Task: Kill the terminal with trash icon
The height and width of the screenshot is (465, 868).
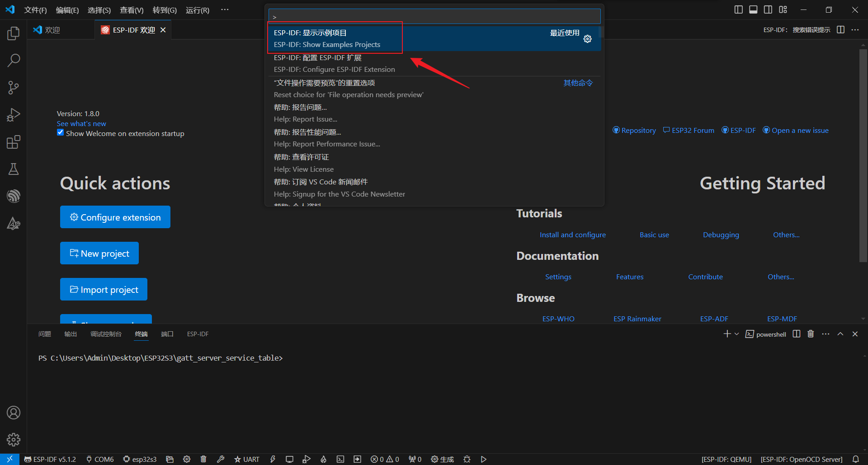Action: pos(811,334)
